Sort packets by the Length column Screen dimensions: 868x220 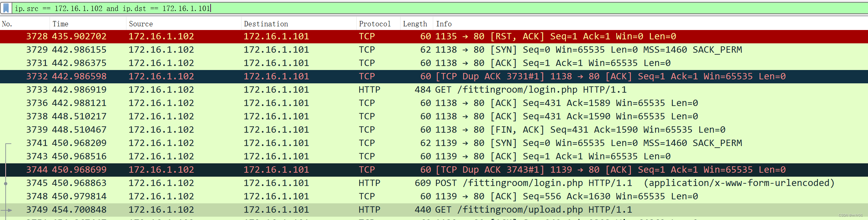coord(415,24)
